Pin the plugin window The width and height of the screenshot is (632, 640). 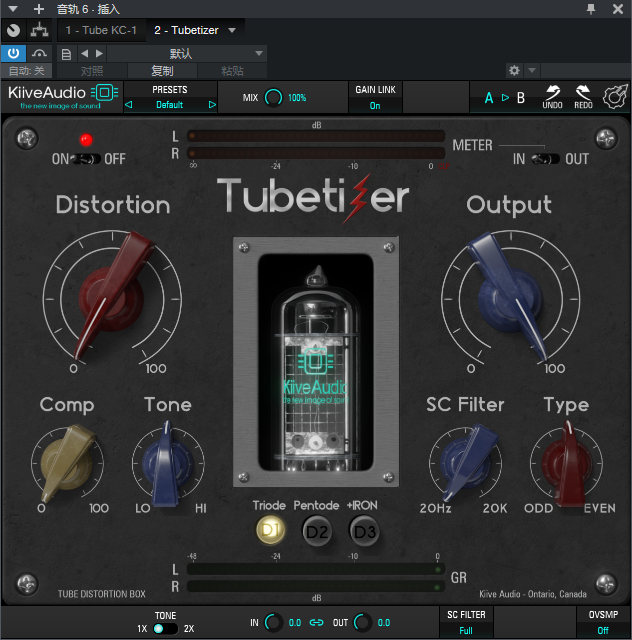coord(591,9)
